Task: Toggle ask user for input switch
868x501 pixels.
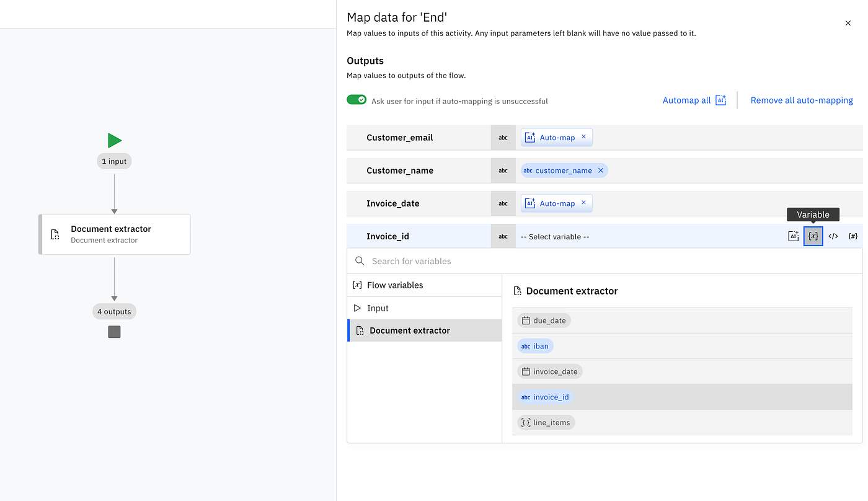Action: [356, 100]
